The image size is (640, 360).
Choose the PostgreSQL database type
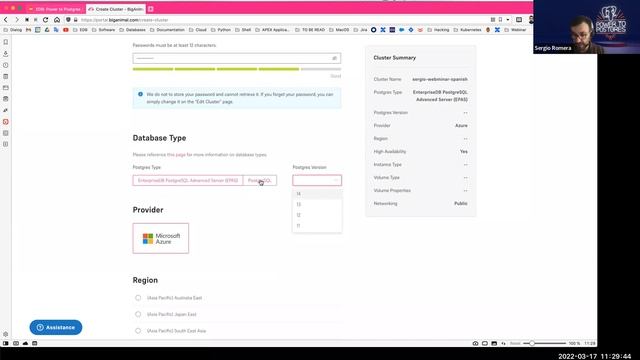[260, 180]
